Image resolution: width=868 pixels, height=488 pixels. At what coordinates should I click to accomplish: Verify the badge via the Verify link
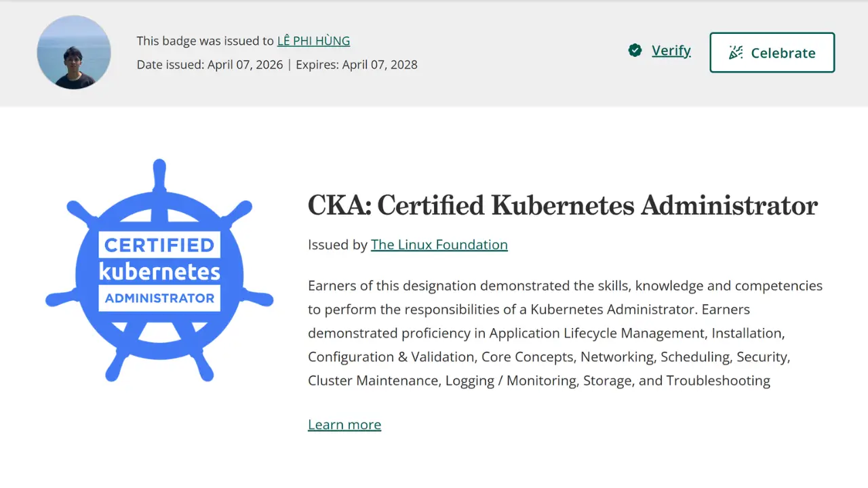coord(671,51)
